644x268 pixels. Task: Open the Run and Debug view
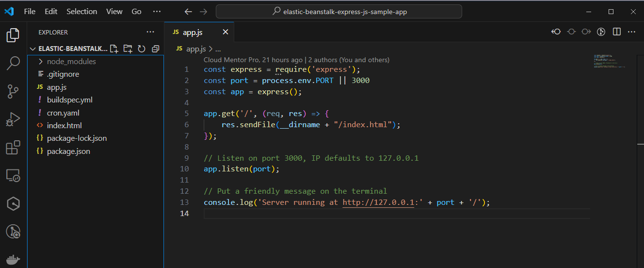tap(13, 119)
